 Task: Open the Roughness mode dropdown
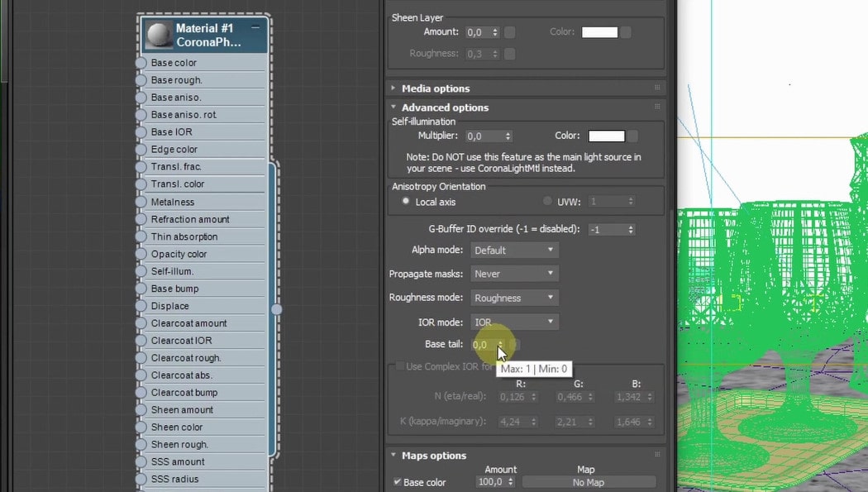[514, 298]
